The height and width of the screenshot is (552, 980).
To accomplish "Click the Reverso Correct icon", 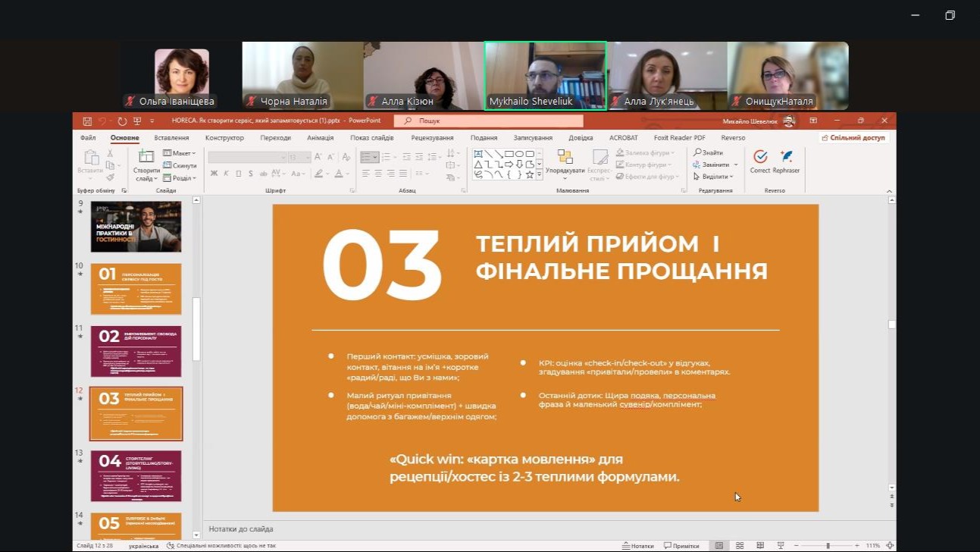I will tap(759, 157).
